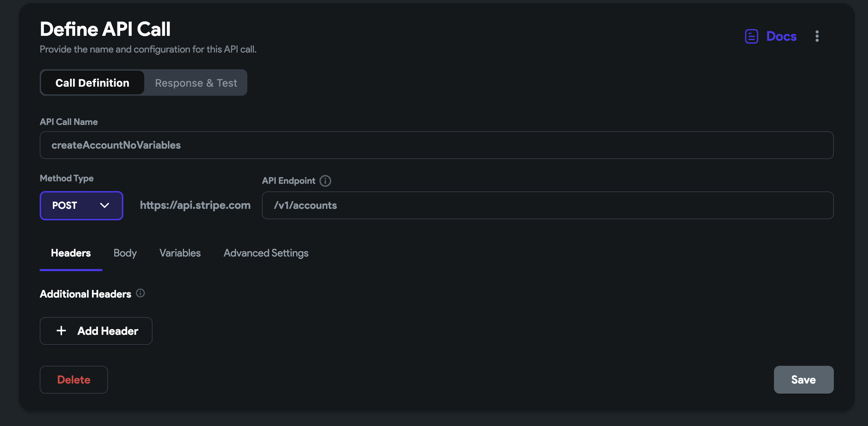
Task: Click the Docs document icon
Action: point(751,36)
